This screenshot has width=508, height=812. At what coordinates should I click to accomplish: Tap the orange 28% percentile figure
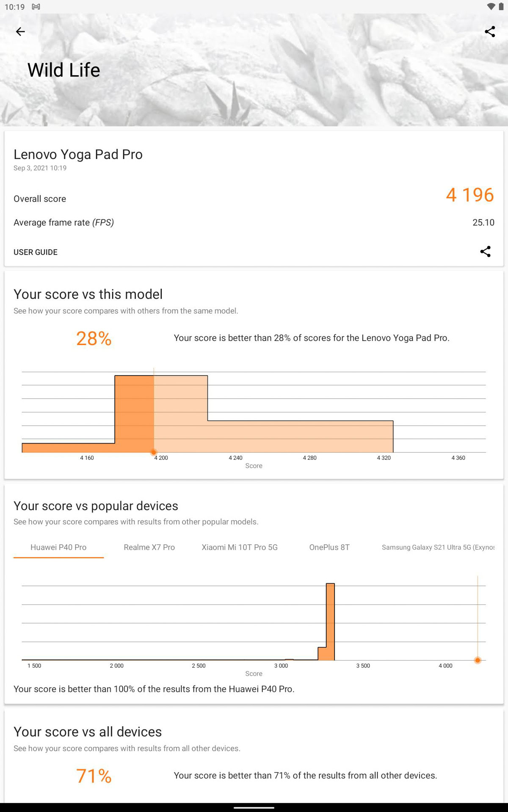[94, 338]
